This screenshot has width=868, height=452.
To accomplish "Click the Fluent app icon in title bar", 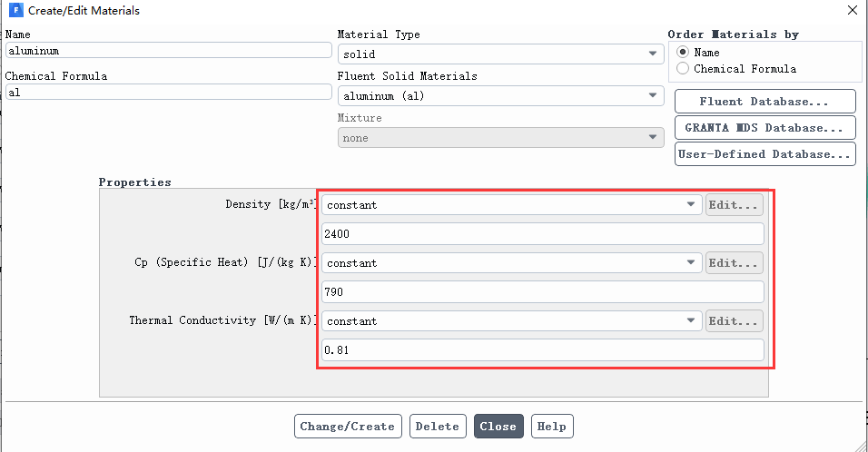I will coord(16,10).
